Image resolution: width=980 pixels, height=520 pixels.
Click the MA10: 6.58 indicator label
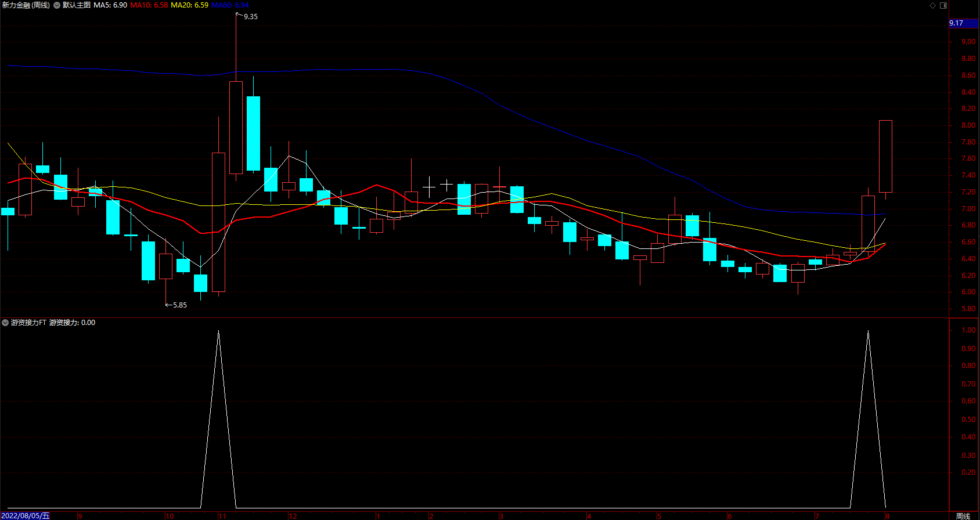[x=149, y=5]
